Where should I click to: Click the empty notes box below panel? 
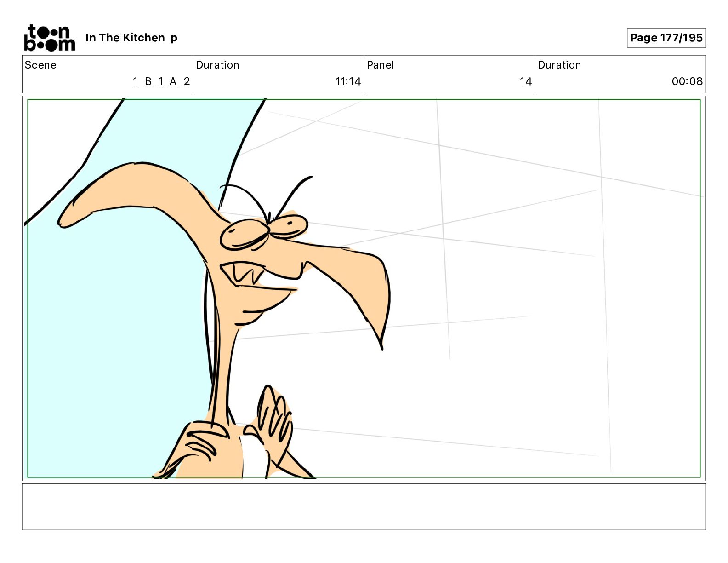[x=364, y=506]
